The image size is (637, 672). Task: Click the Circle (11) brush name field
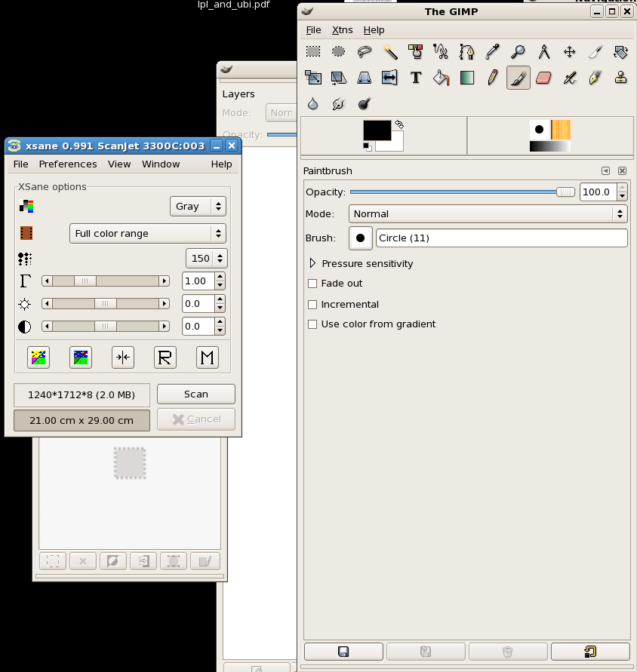pyautogui.click(x=501, y=238)
